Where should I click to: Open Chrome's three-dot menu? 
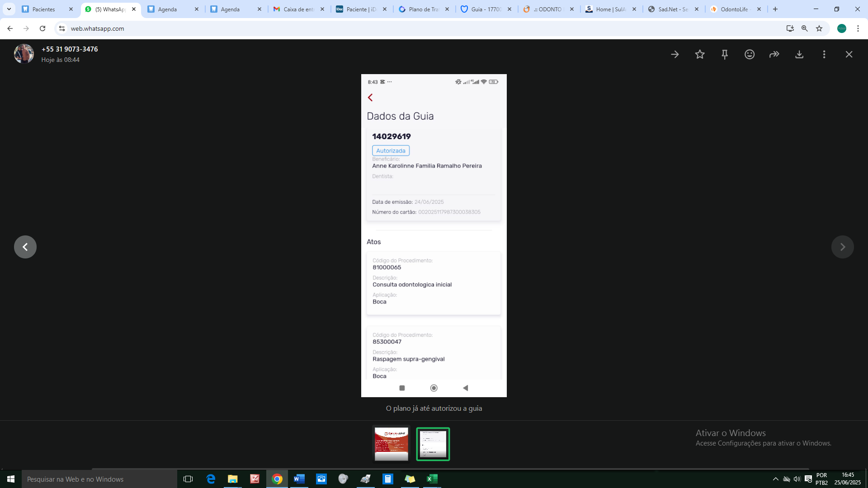click(858, 28)
